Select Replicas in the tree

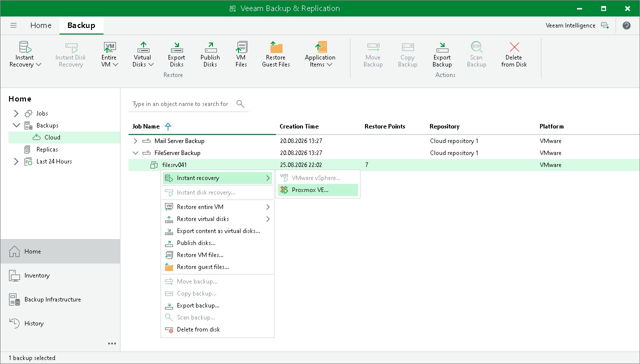pos(47,149)
